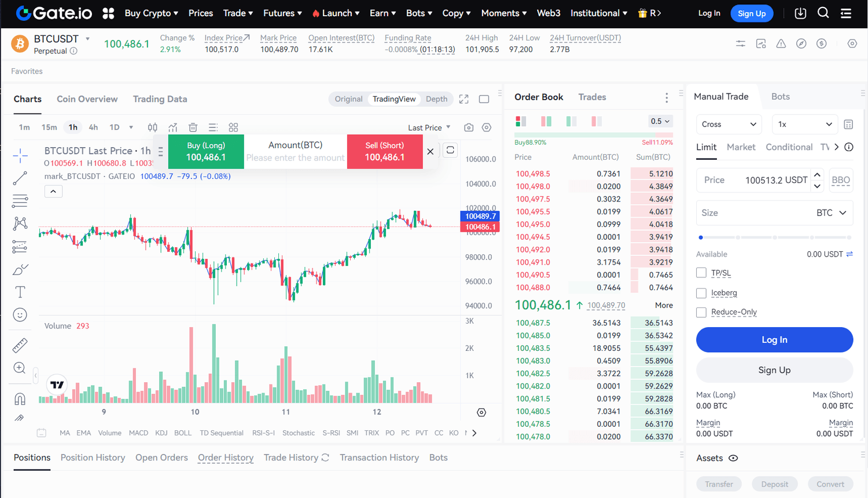Switch to Coin Overview tab
The height and width of the screenshot is (498, 868).
tap(87, 99)
